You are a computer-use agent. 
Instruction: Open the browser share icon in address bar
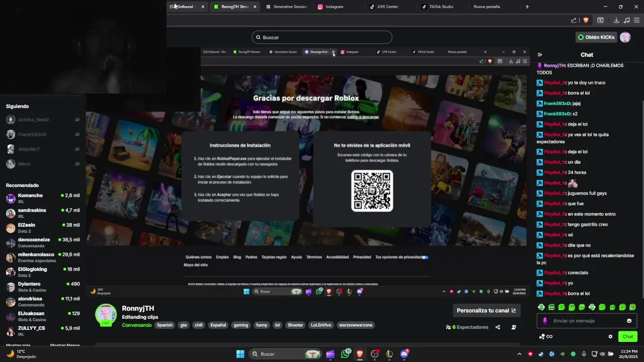click(574, 20)
